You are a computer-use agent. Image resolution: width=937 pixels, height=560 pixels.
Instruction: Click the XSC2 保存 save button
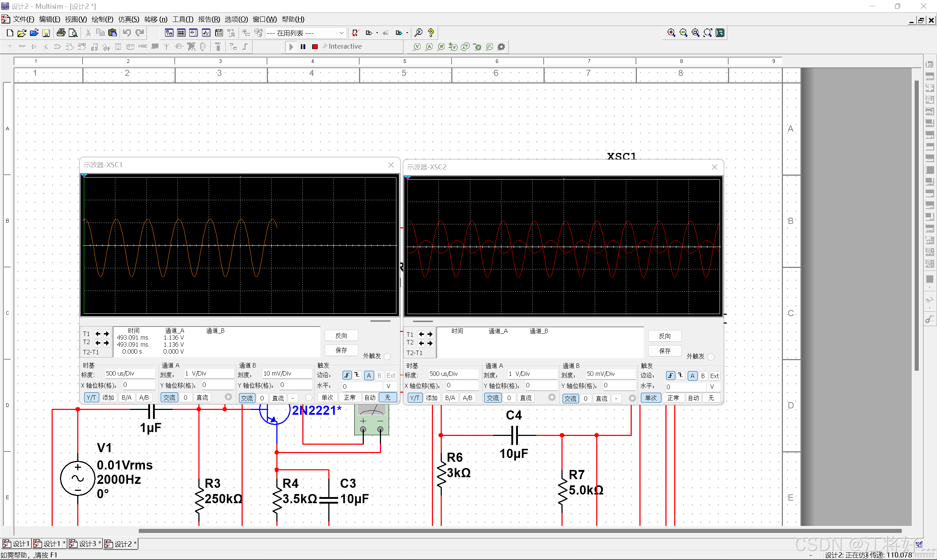[664, 351]
